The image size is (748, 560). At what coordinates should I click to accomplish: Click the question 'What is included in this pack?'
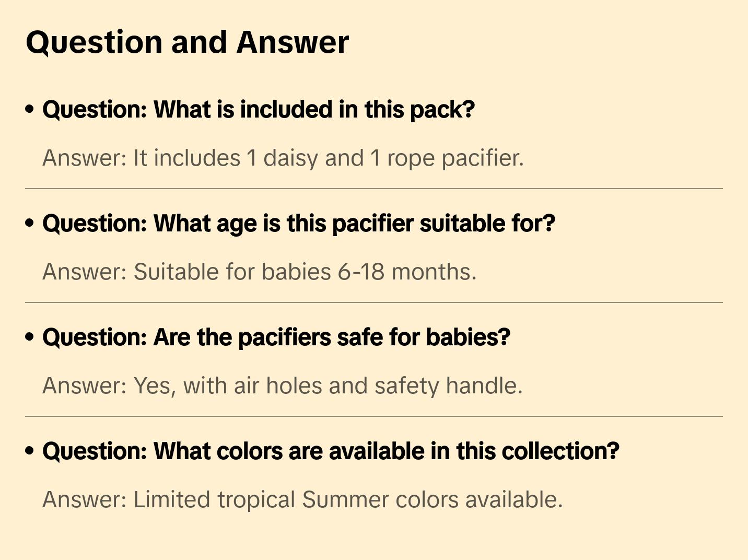point(259,110)
